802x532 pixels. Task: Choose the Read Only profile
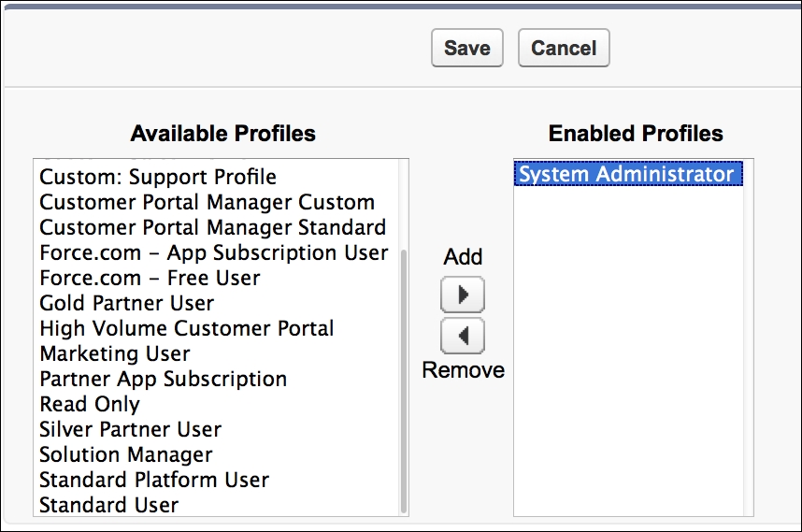90,404
